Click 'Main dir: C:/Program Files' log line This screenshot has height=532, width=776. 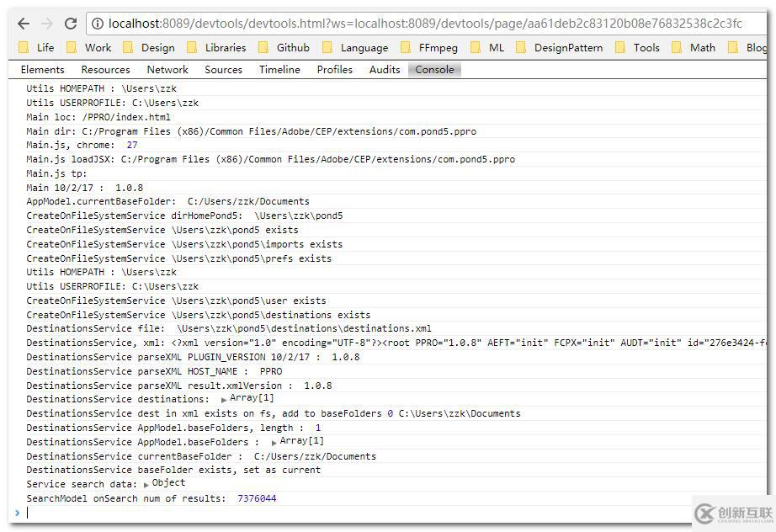[x=252, y=131]
